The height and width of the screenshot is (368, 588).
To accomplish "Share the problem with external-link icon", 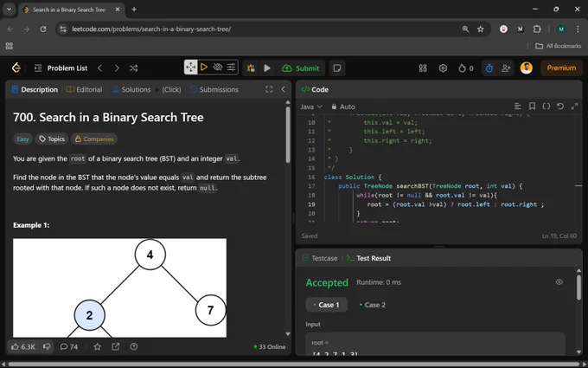I will pos(116,346).
